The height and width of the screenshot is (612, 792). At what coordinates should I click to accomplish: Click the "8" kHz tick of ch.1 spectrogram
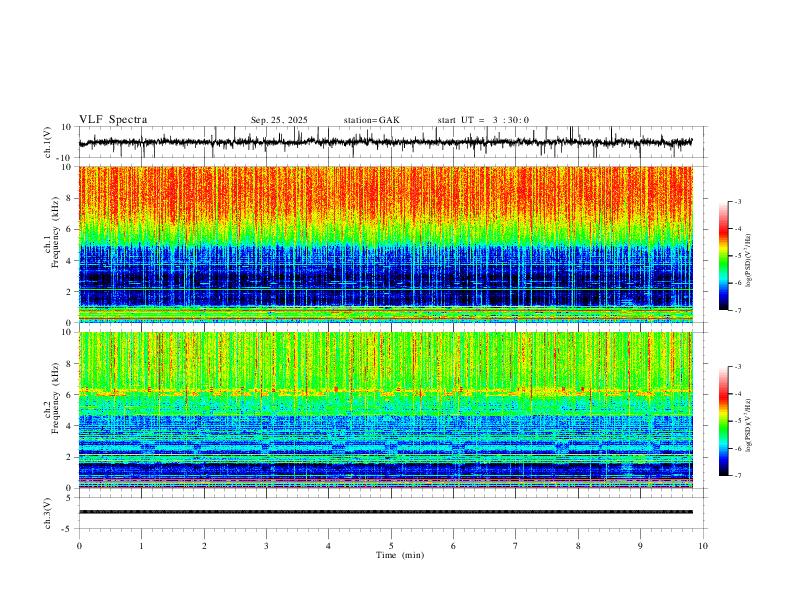(70, 198)
